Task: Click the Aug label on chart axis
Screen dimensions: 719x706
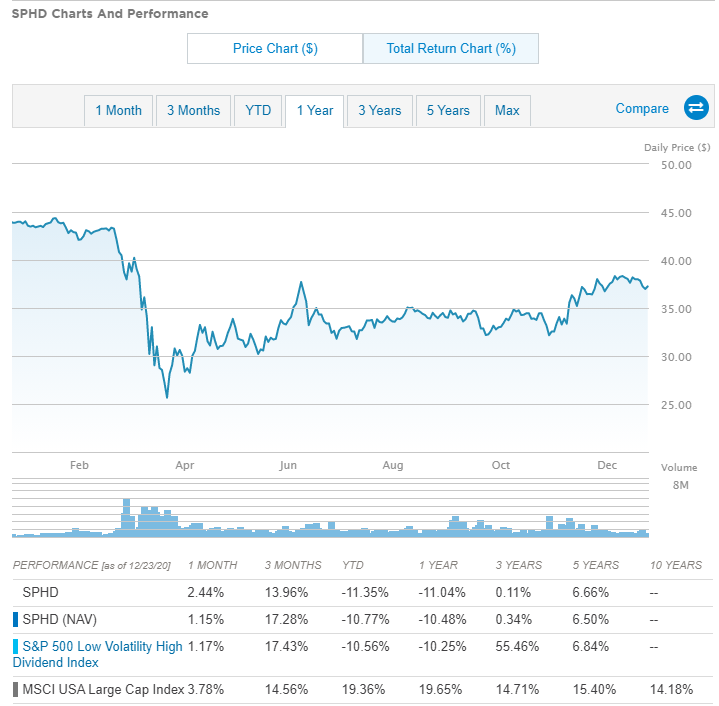Action: point(393,465)
